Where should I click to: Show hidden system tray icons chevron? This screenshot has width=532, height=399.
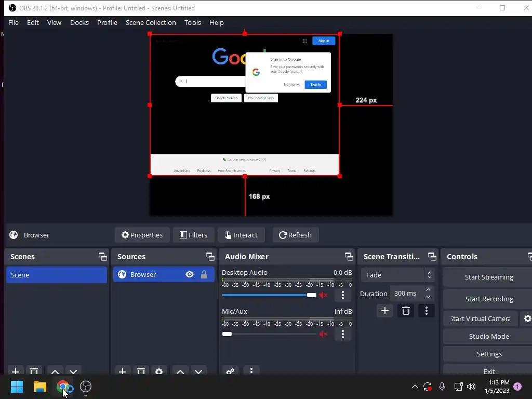pyautogui.click(x=415, y=387)
